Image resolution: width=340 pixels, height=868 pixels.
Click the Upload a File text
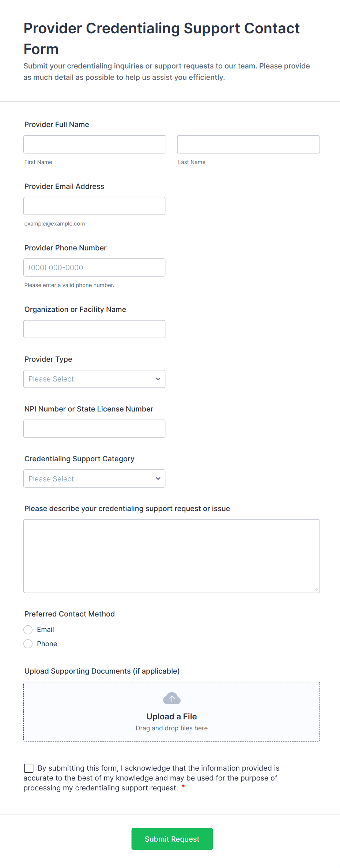pyautogui.click(x=171, y=716)
